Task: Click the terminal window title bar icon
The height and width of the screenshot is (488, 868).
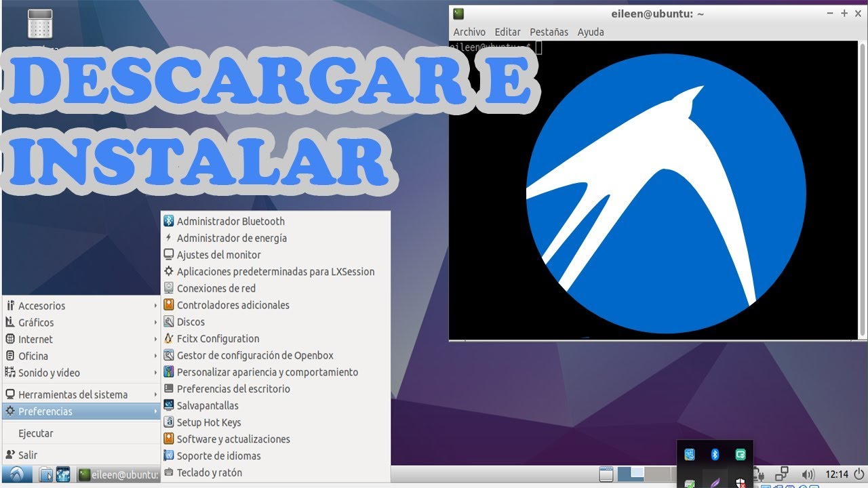Action: pos(459,13)
